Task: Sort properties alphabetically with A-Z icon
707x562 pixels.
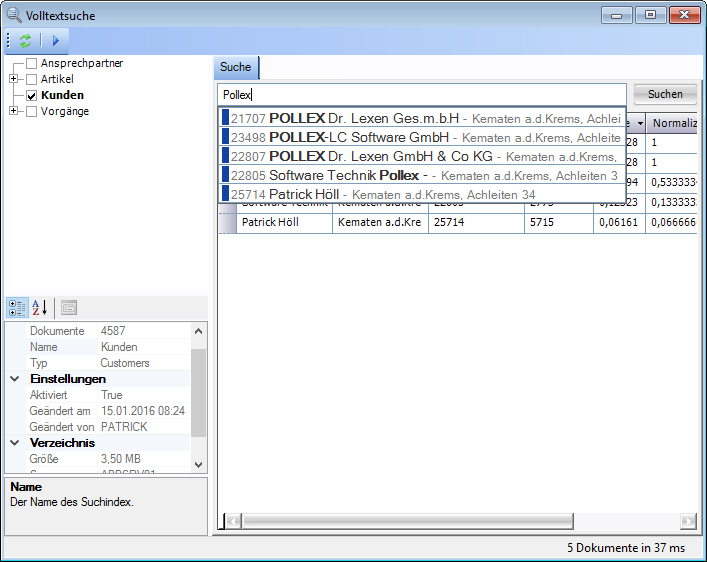Action: click(x=40, y=307)
